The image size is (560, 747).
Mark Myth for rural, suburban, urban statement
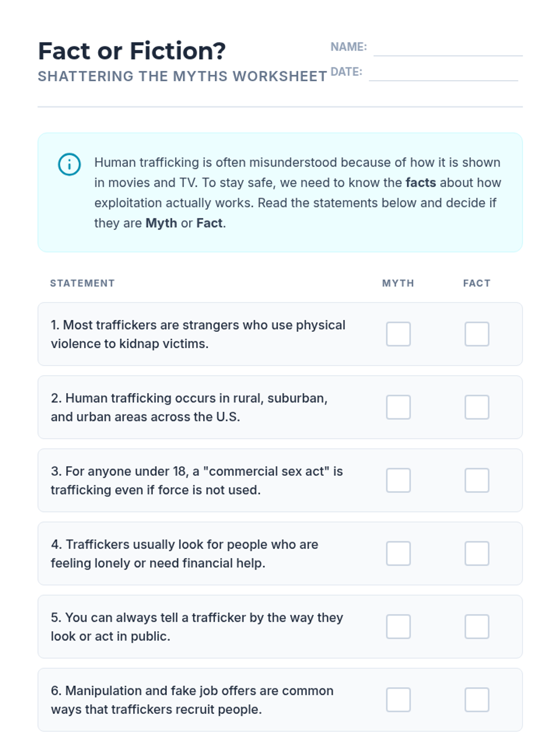pos(398,407)
